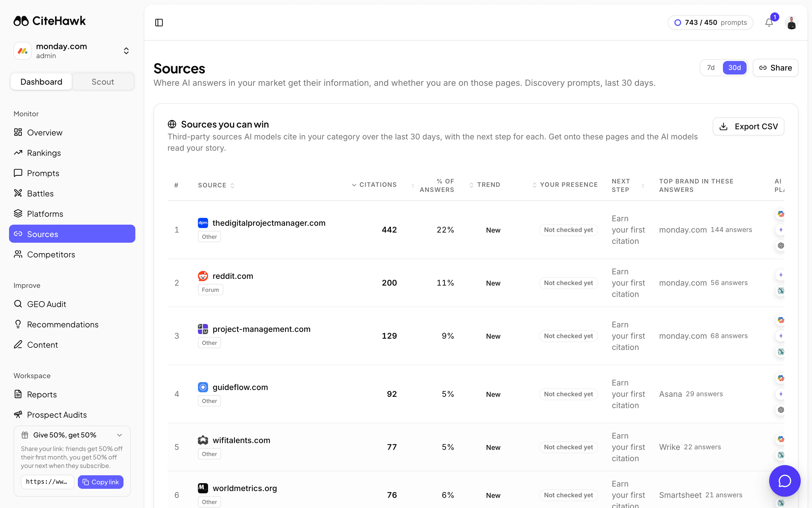Switch to the Scout view
This screenshot has height=508, width=812.
[103, 82]
